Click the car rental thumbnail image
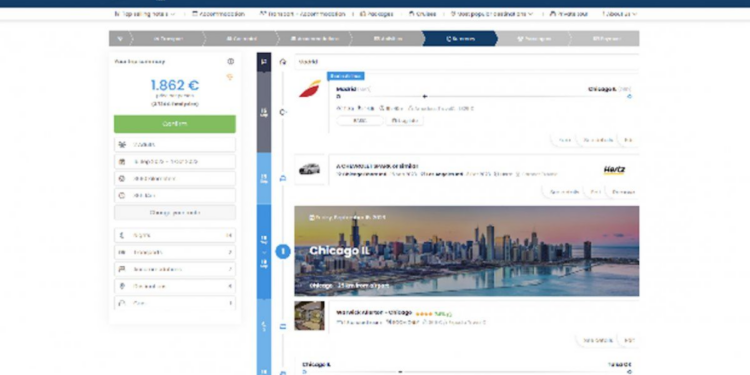 (x=309, y=169)
